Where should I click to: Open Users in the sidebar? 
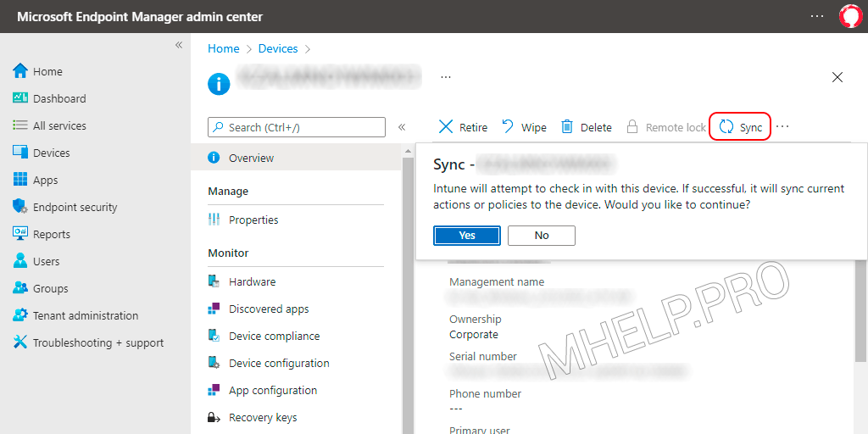(36, 261)
